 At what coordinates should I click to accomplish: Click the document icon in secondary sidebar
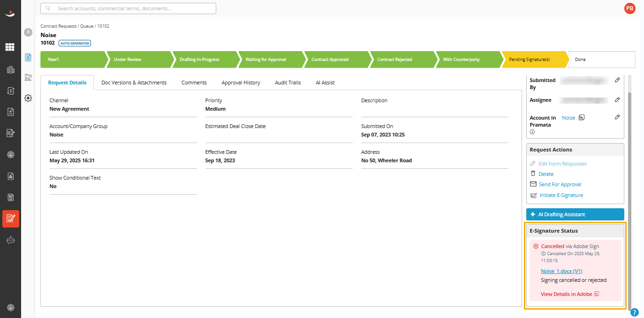tap(28, 57)
